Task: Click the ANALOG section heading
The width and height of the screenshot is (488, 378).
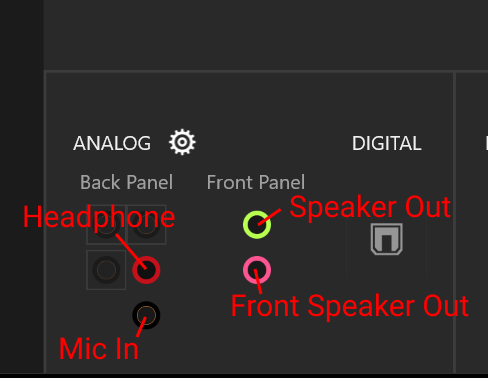Action: click(112, 143)
